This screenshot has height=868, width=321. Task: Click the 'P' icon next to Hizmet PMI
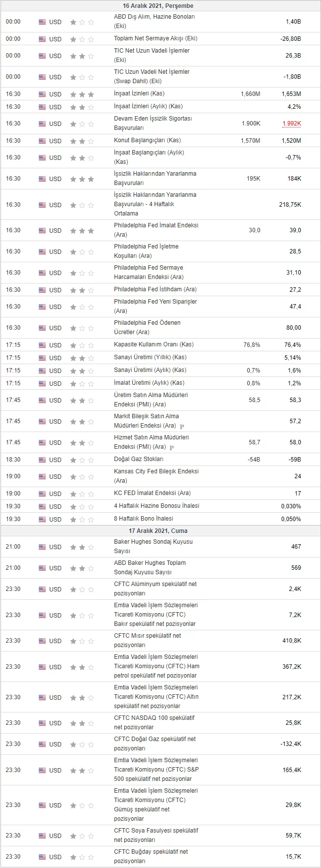coord(172,447)
